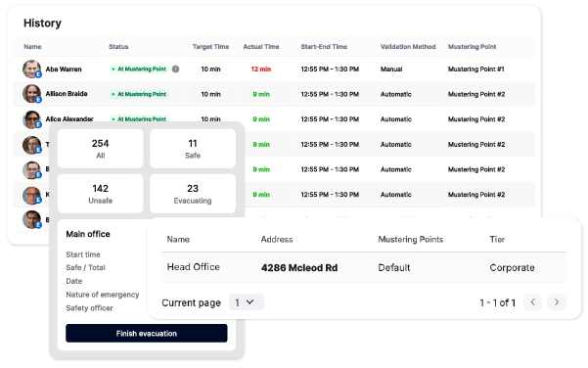The width and height of the screenshot is (588, 368).
Task: Sort by the Mustering Point column header
Action: coord(473,47)
